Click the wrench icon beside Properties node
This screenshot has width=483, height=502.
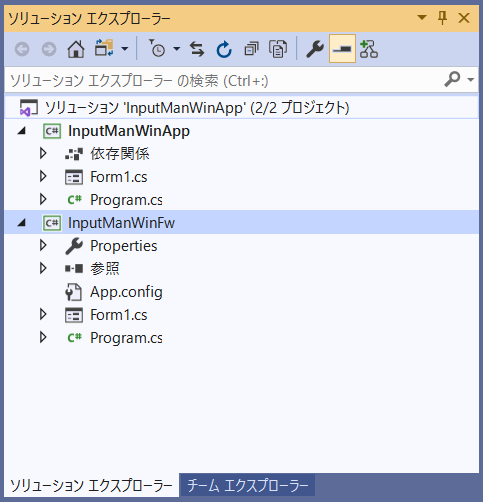(x=74, y=246)
